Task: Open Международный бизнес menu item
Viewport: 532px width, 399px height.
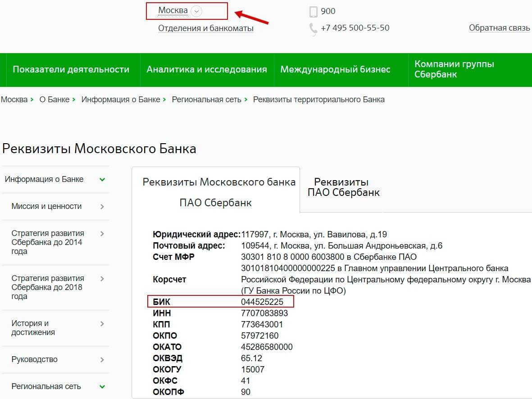Action: (x=335, y=69)
